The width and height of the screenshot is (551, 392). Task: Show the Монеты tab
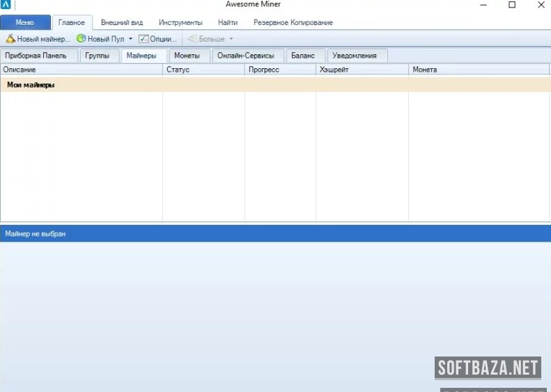[187, 56]
